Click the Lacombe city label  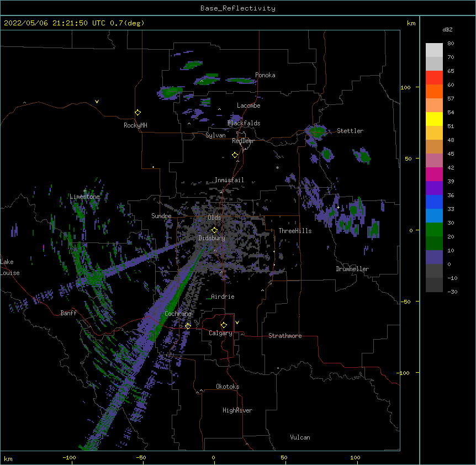[248, 105]
